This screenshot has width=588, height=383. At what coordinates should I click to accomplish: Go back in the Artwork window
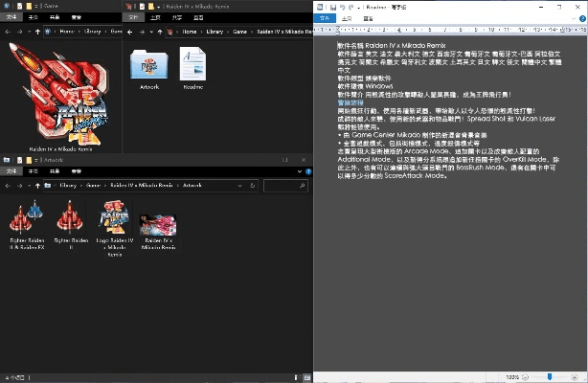coord(8,186)
